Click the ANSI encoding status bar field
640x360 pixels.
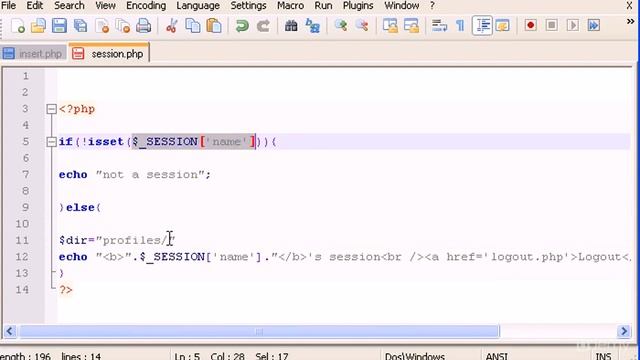point(497,356)
